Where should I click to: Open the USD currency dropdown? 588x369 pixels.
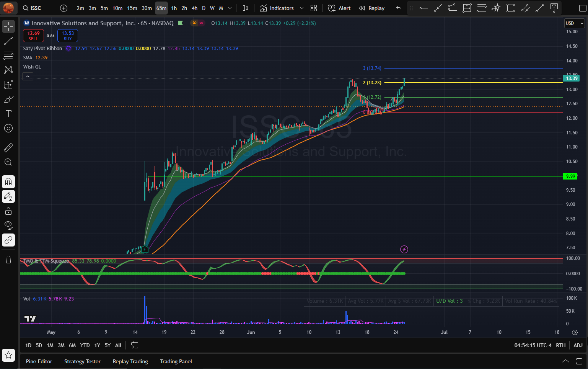coord(575,23)
